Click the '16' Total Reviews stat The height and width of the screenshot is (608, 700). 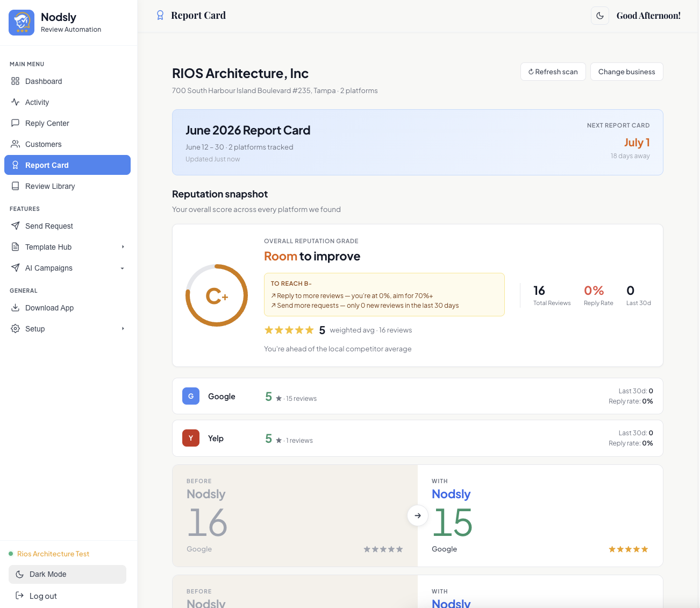pyautogui.click(x=539, y=291)
